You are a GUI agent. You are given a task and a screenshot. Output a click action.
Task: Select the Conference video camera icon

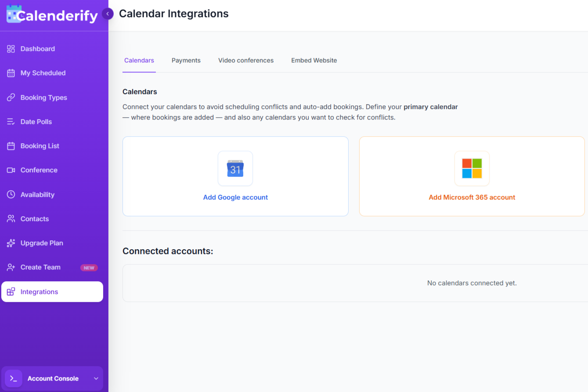point(10,170)
